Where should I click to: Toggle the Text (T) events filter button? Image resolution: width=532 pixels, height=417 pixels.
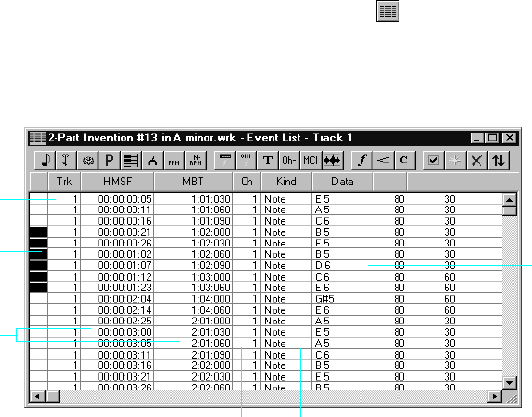[x=268, y=160]
